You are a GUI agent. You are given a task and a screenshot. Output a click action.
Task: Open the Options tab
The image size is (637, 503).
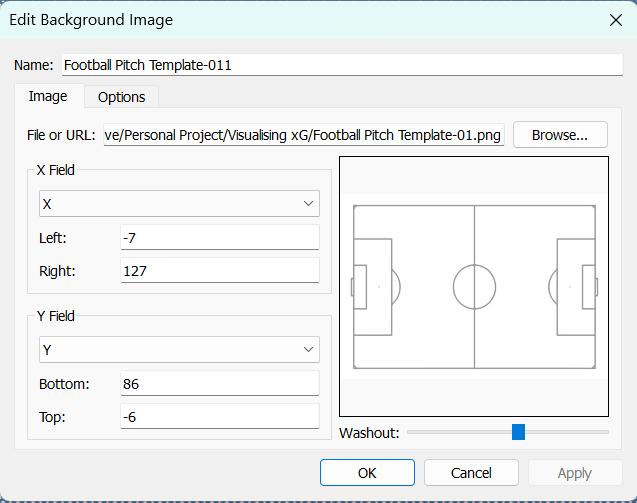tap(121, 97)
